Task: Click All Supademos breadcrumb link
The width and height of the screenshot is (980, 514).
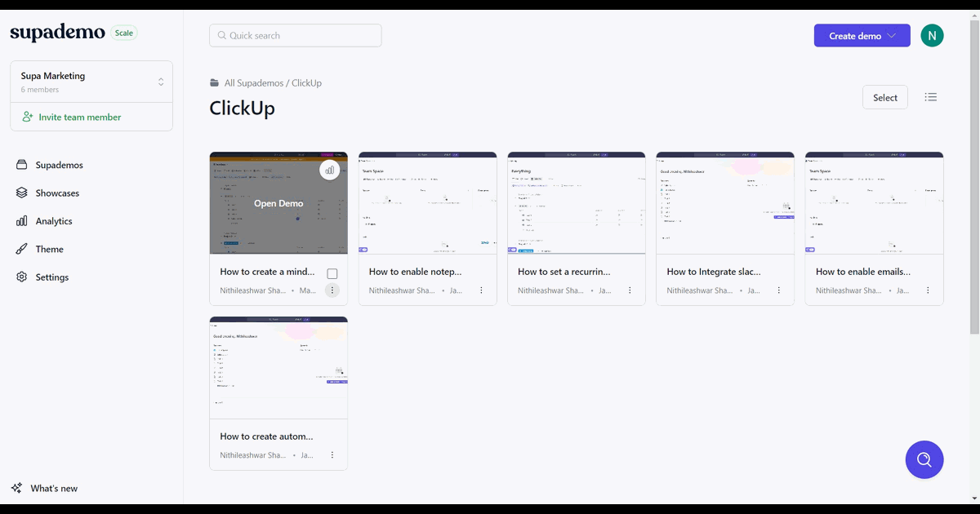Action: [x=254, y=83]
